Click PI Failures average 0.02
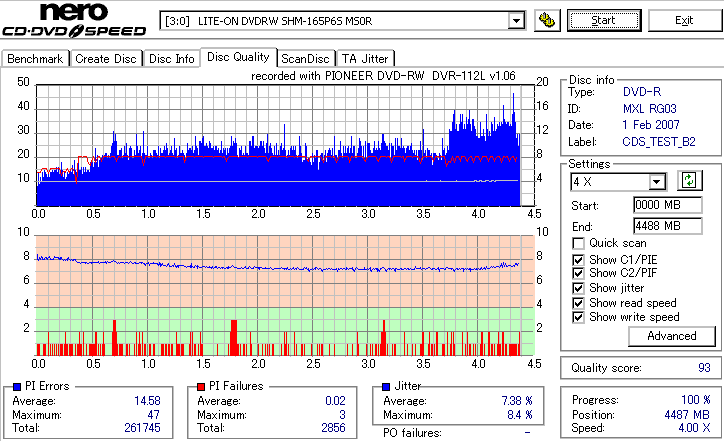 coord(335,401)
